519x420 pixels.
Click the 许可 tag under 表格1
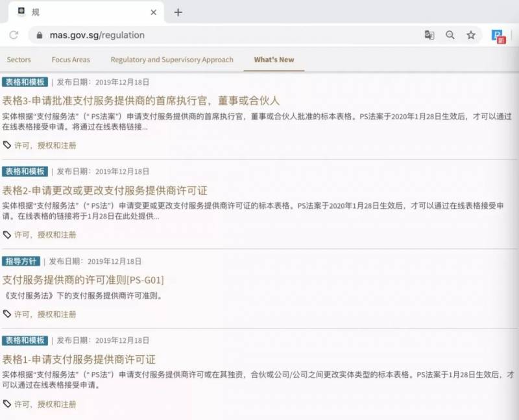(21, 403)
